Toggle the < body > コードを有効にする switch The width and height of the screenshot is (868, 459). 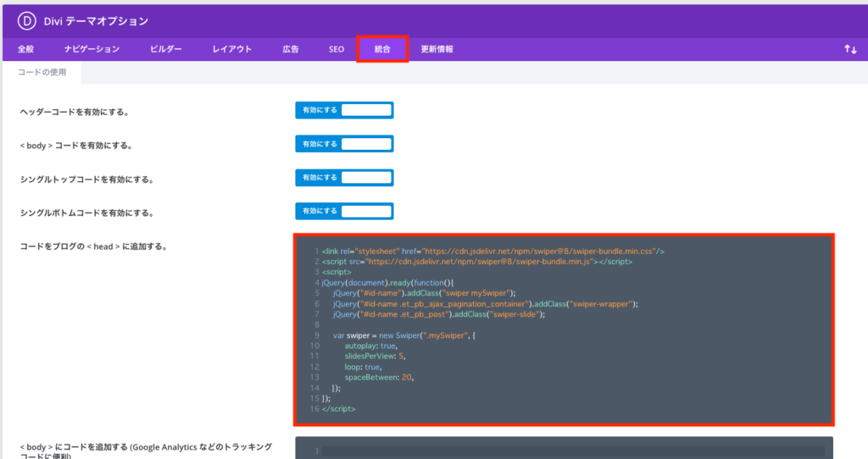pos(344,144)
